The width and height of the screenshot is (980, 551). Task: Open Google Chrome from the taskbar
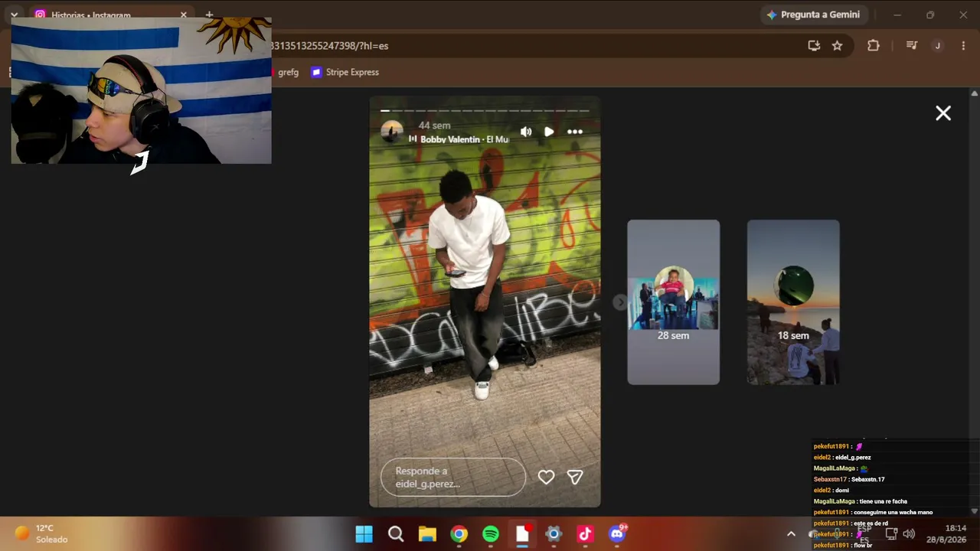pyautogui.click(x=459, y=534)
